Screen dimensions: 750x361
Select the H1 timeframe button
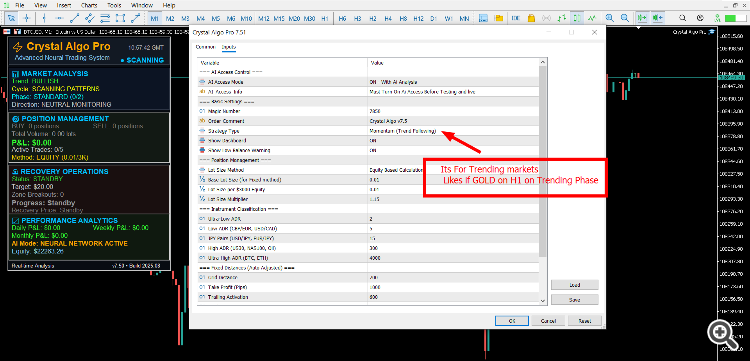point(325,18)
